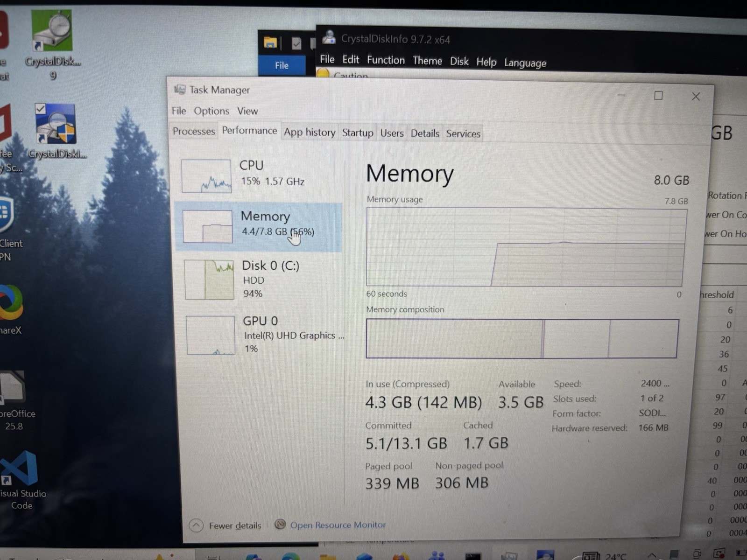Click the '1.7 GB' cached value
This screenshot has height=560, width=747.
(486, 443)
